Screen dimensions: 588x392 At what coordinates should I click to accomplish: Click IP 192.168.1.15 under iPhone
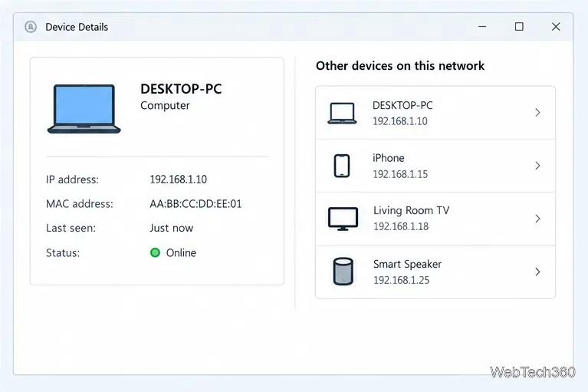(400, 174)
